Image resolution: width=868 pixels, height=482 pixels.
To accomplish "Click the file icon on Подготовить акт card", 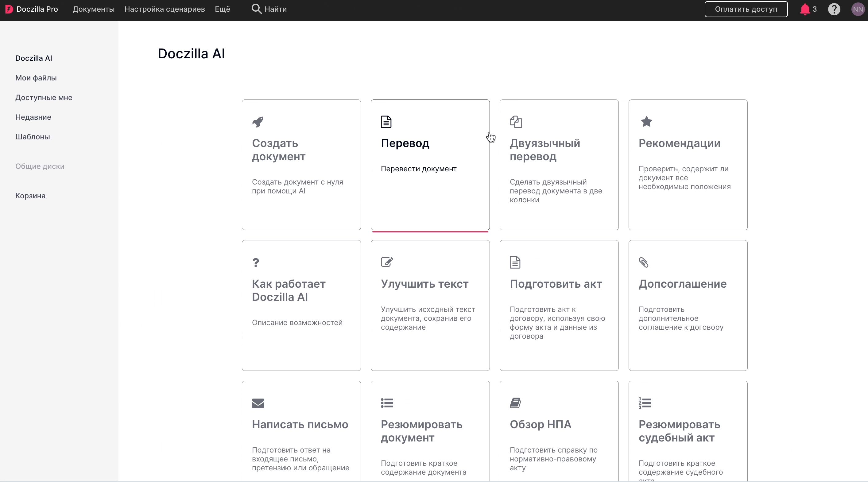I will click(x=515, y=262).
